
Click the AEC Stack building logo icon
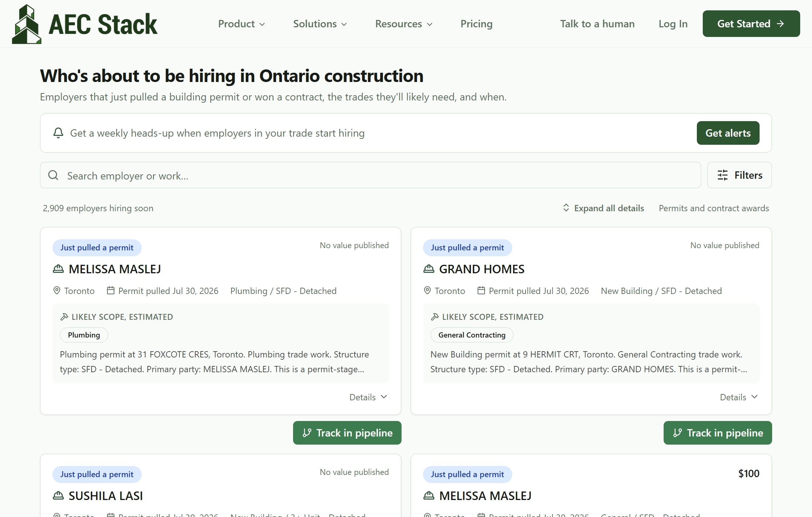[26, 24]
